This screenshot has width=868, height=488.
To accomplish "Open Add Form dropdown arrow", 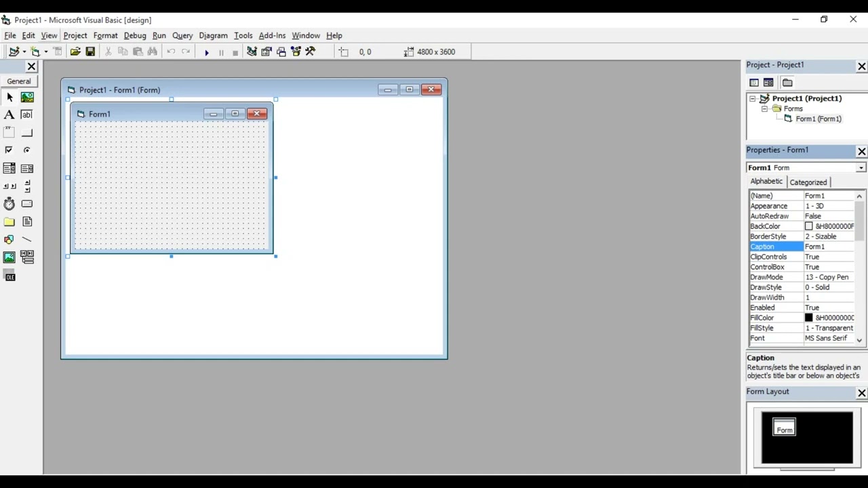I will click(x=46, y=52).
